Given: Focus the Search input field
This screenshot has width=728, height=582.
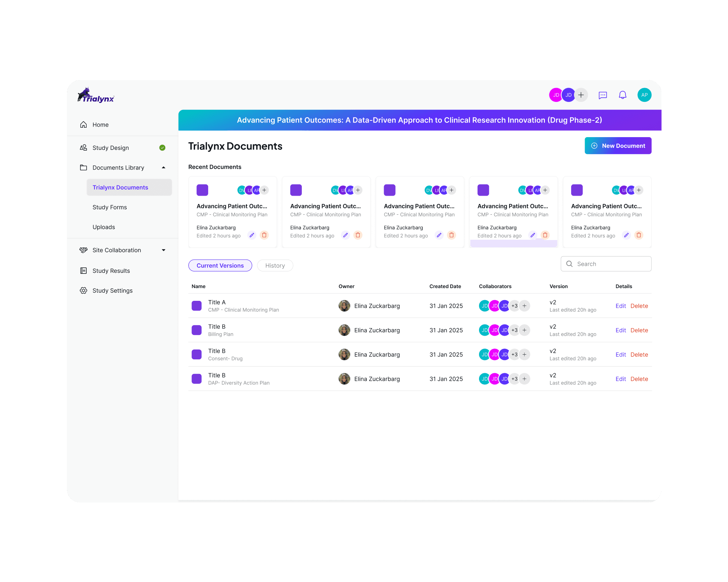Looking at the screenshot, I should click(606, 264).
